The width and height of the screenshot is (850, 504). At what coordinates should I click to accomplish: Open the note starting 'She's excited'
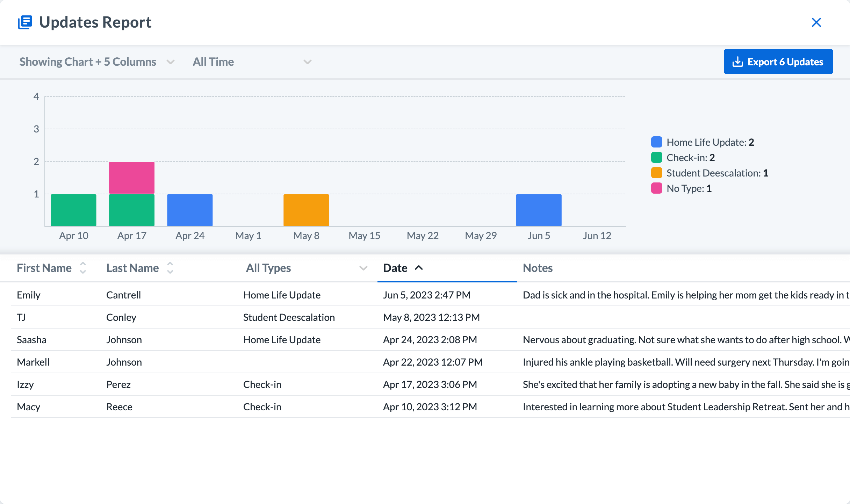click(686, 384)
